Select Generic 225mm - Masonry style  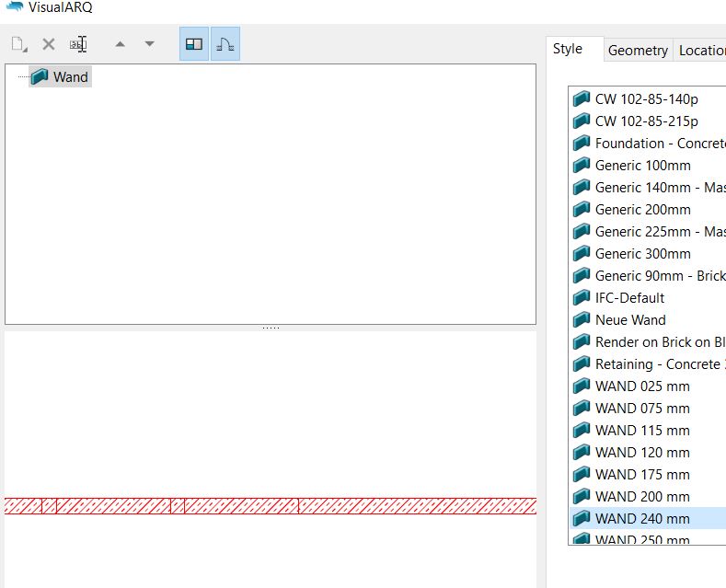tap(648, 232)
